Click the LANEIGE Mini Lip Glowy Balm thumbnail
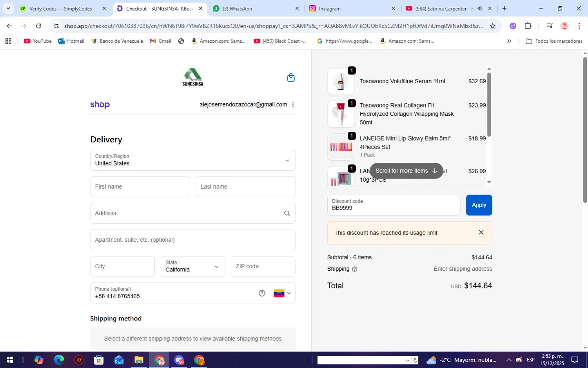The width and height of the screenshot is (588, 368). (x=341, y=147)
